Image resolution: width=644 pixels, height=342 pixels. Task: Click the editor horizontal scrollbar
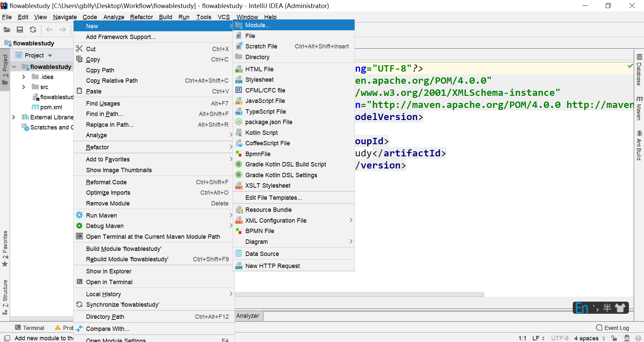click(359, 294)
